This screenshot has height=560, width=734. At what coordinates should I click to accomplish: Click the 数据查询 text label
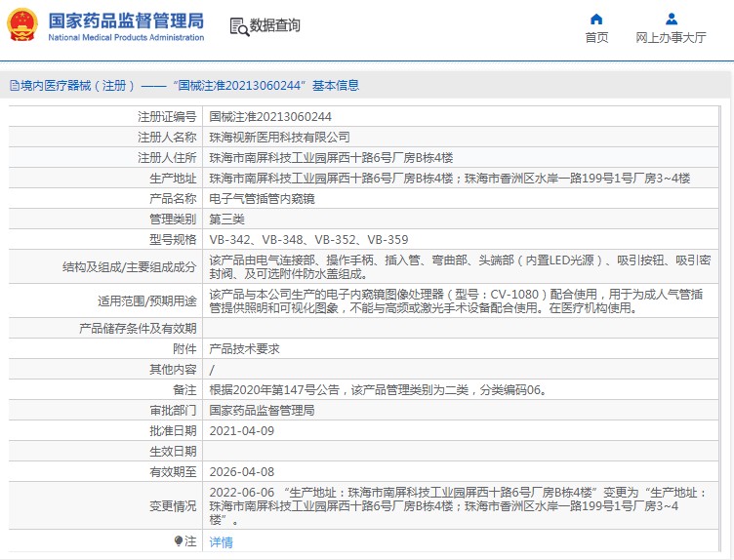pyautogui.click(x=275, y=26)
